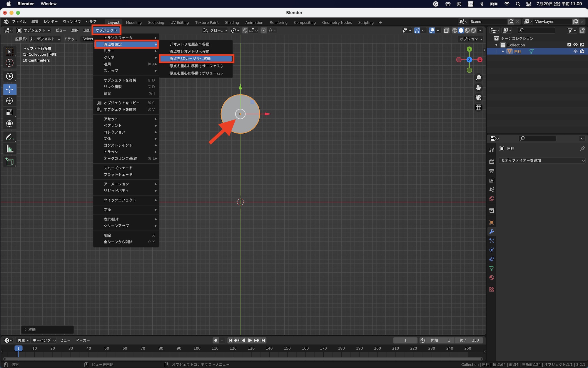Screen dimensions: 588x368
Task: Click the Annotate pencil tool
Action: tap(9, 137)
